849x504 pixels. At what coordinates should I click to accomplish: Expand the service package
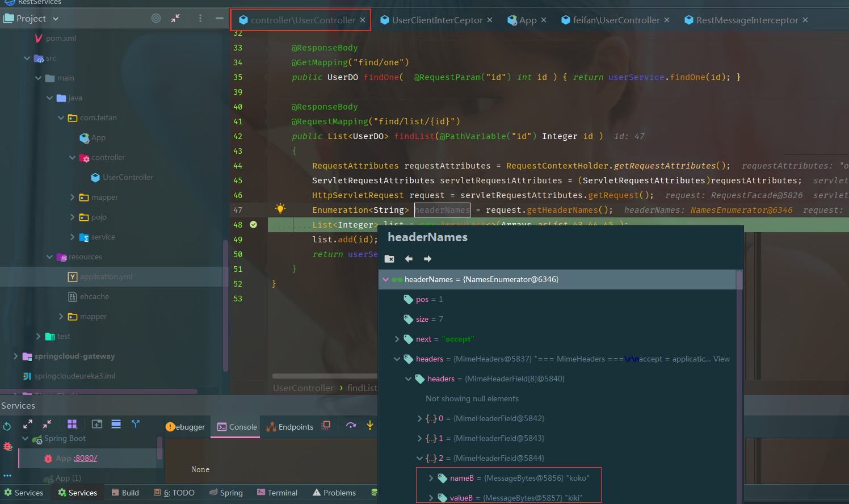coord(72,237)
